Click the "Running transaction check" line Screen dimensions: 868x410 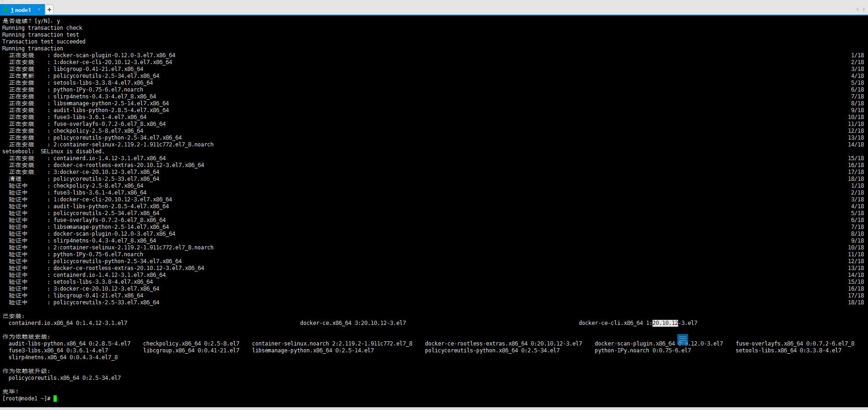tap(42, 28)
